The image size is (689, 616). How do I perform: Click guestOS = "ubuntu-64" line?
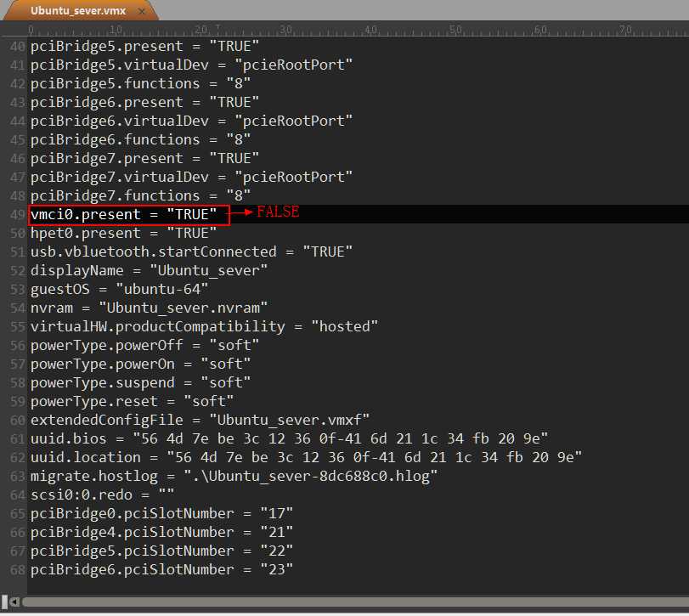coord(119,289)
